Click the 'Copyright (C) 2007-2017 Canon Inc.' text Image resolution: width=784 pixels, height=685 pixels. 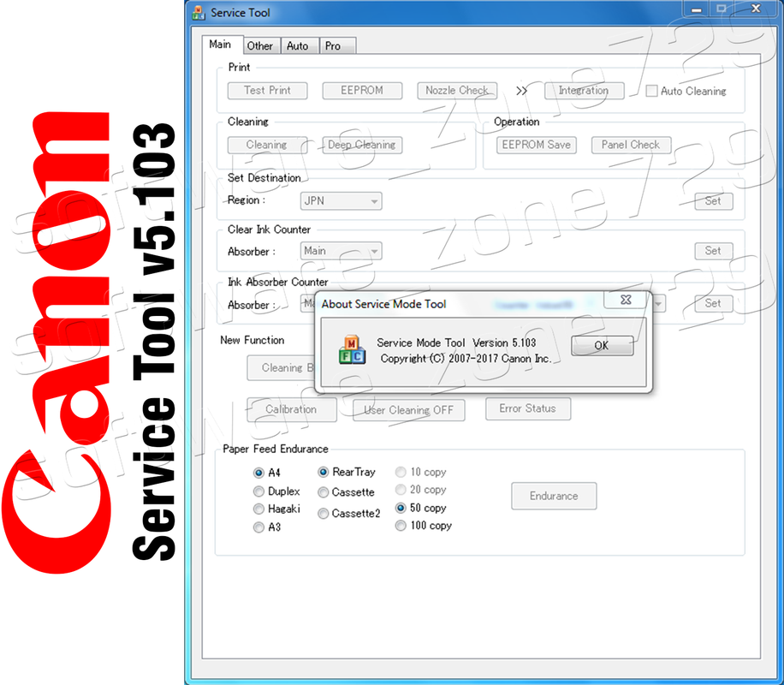[466, 359]
